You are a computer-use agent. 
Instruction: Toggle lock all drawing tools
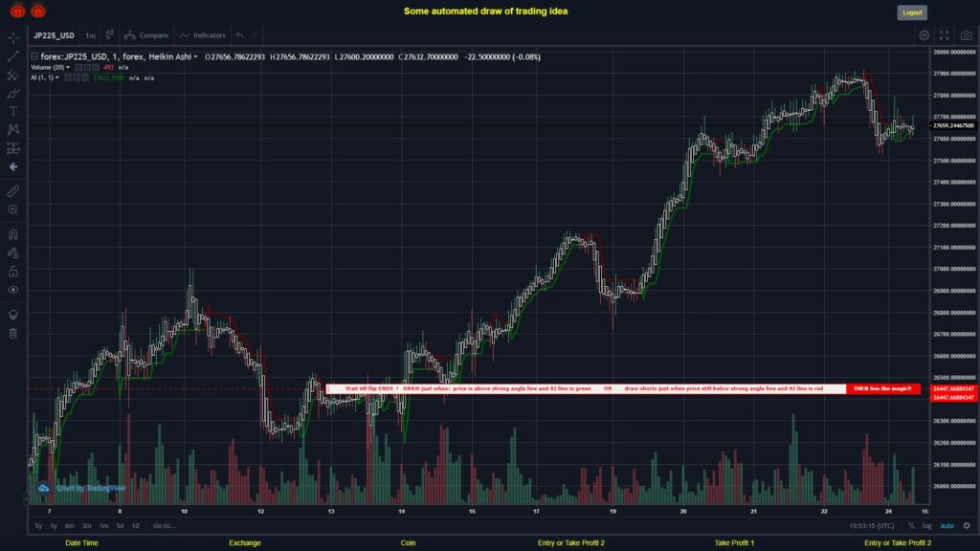point(13,271)
